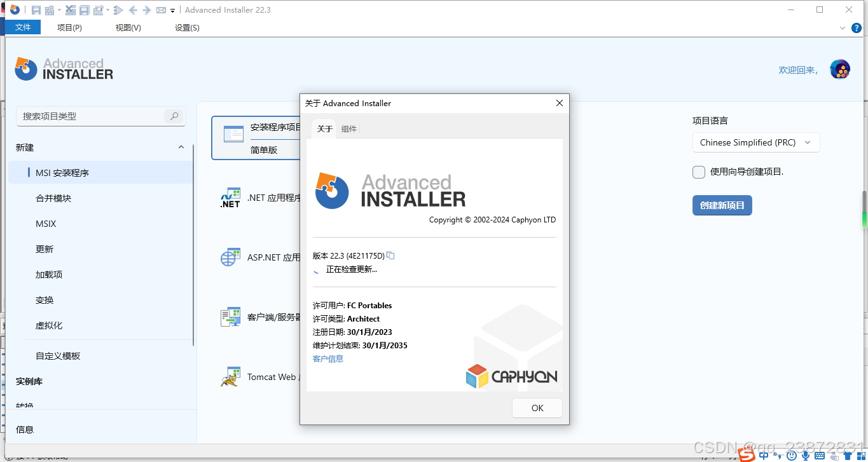Click the user avatar next to 欢迎回来
Image resolution: width=868 pixels, height=462 pixels.
click(x=840, y=69)
